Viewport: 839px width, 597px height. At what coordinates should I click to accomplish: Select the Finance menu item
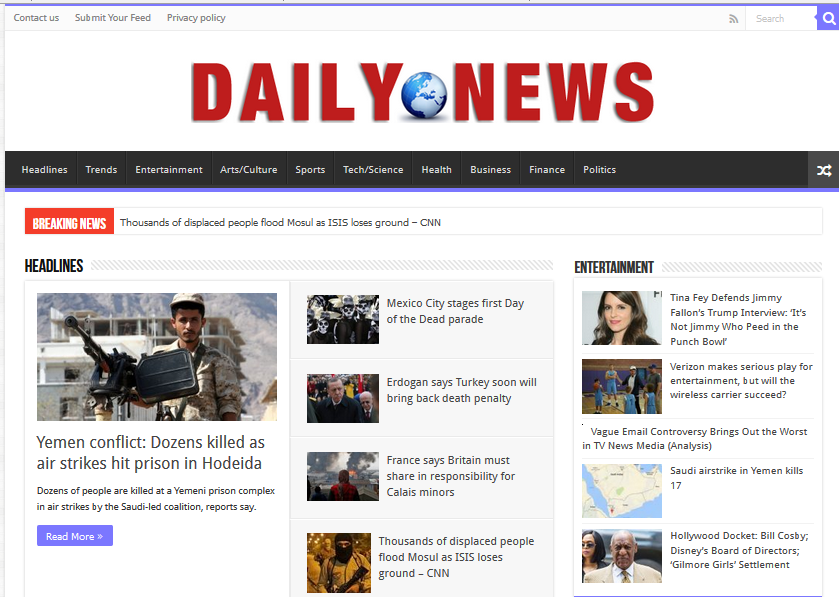[x=547, y=170]
